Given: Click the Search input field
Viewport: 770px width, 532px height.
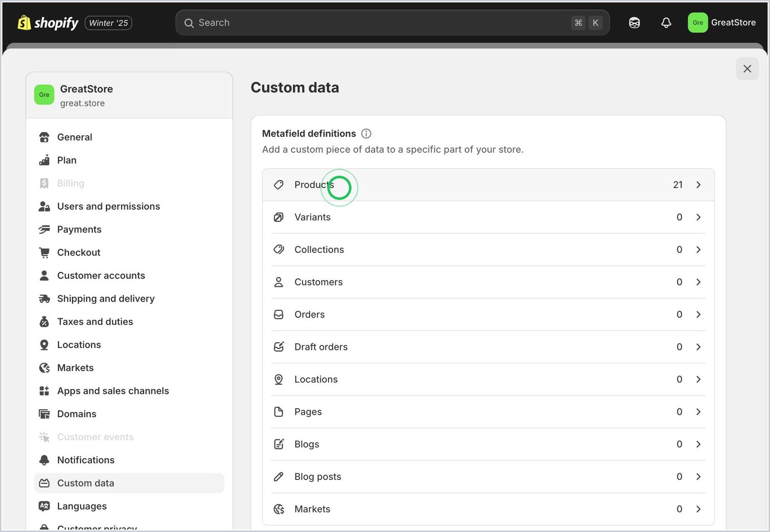Looking at the screenshot, I should [392, 22].
